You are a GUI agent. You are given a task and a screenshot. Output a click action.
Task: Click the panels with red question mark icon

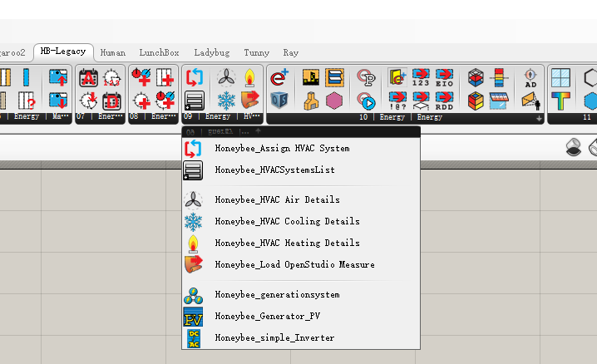pos(27,101)
